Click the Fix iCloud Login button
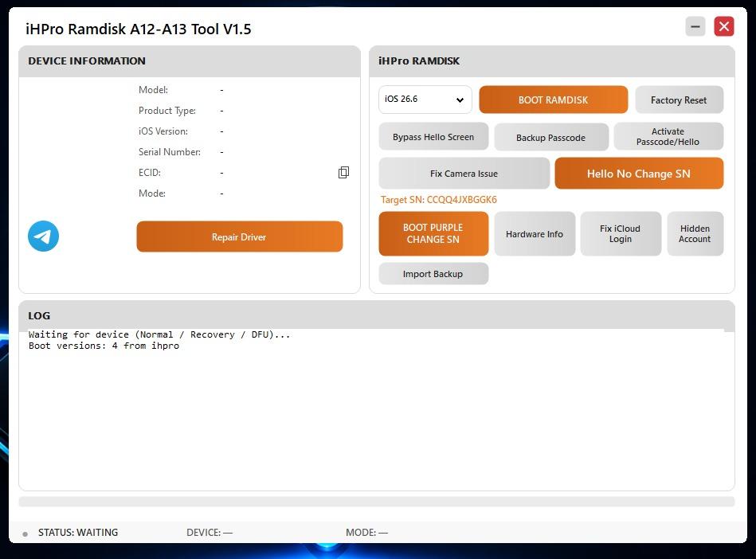The width and height of the screenshot is (756, 559). click(x=621, y=234)
